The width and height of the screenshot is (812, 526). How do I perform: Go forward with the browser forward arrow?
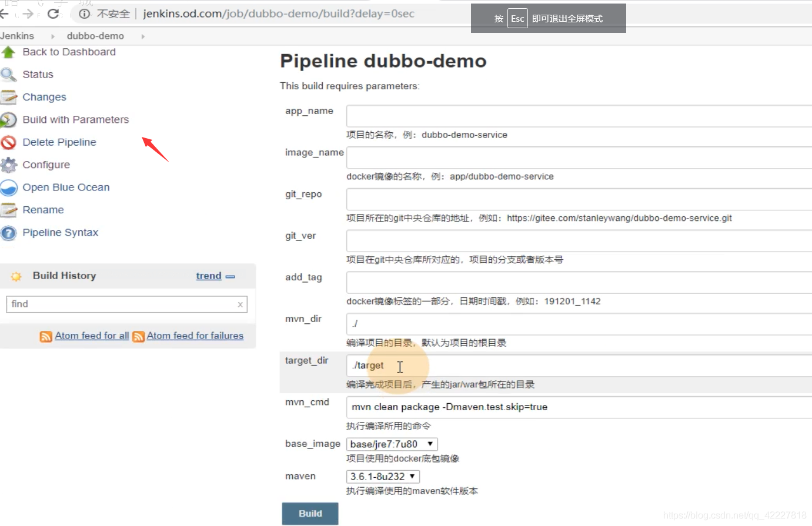pos(28,14)
